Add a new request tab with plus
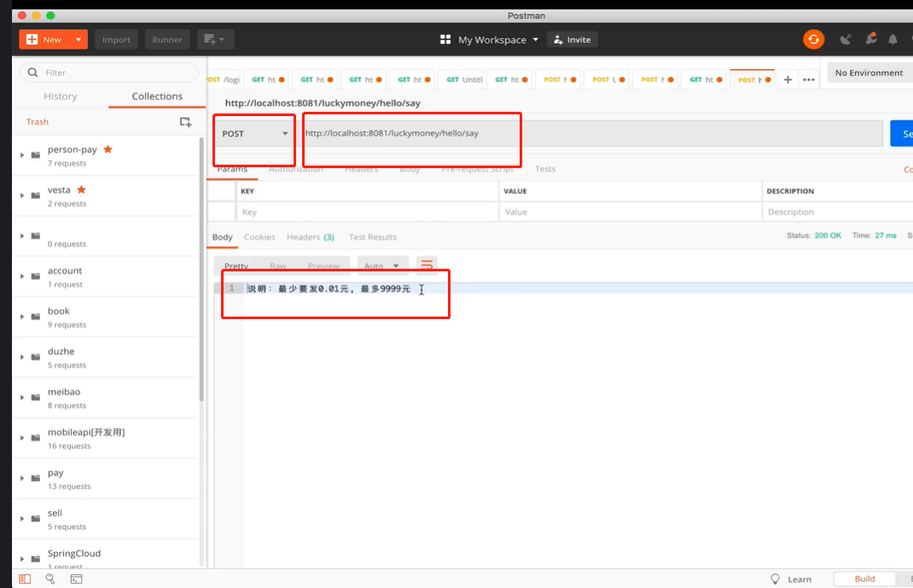Image resolution: width=913 pixels, height=588 pixels. point(788,79)
